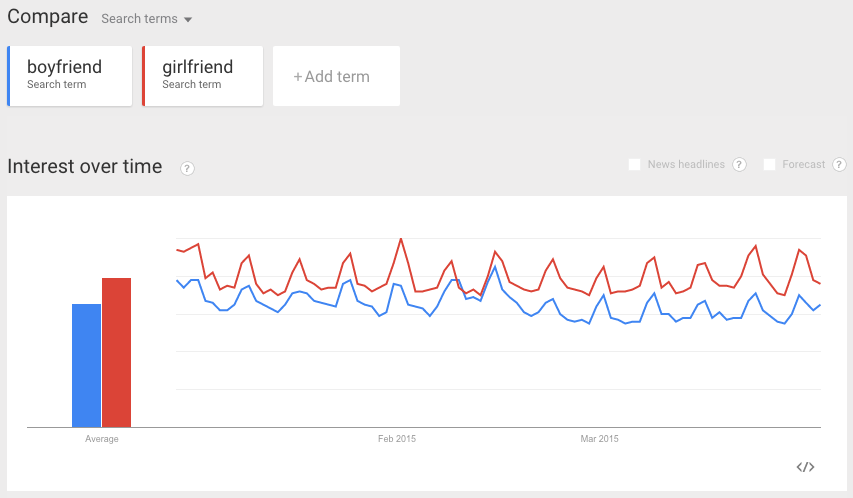The height and width of the screenshot is (498, 853).
Task: Click the Add term button
Action: click(336, 76)
